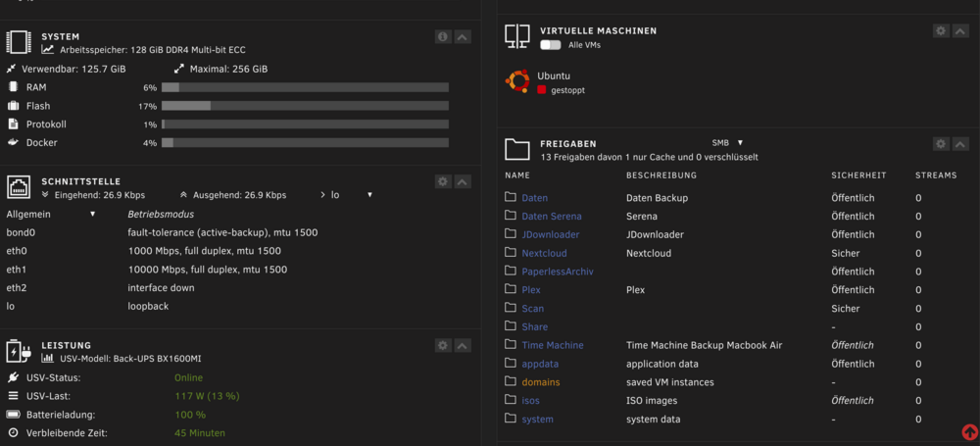The height and width of the screenshot is (446, 980).
Task: Click the Protokoll document icon
Action: [13, 124]
